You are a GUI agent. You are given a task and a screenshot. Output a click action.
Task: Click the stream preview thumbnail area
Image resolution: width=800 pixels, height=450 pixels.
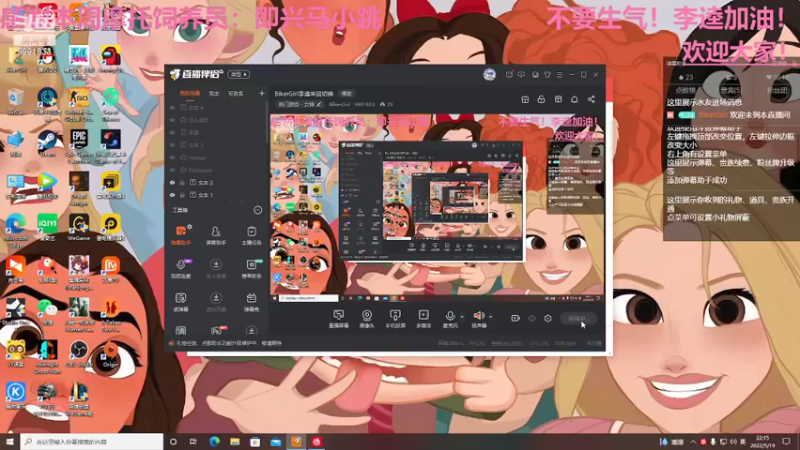click(437, 208)
